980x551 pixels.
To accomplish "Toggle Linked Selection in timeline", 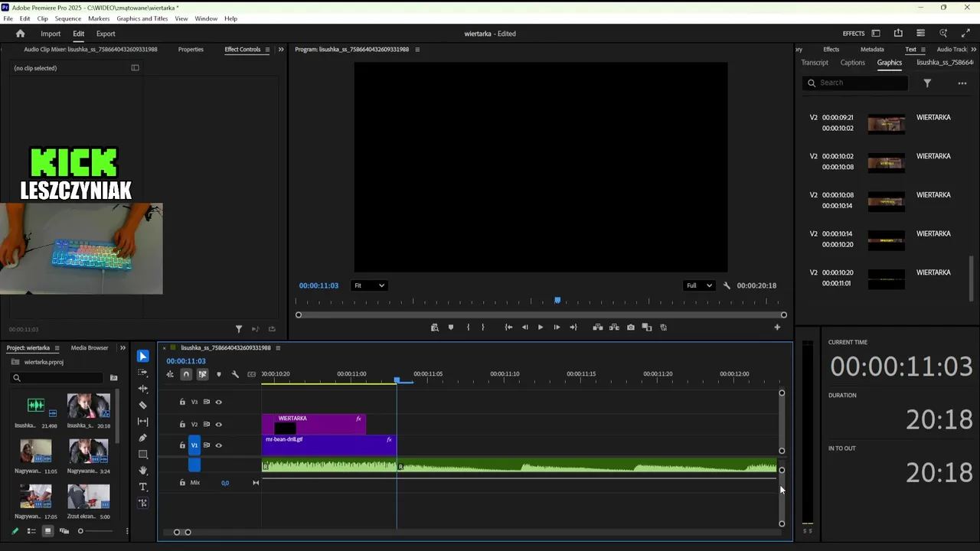I will click(202, 374).
